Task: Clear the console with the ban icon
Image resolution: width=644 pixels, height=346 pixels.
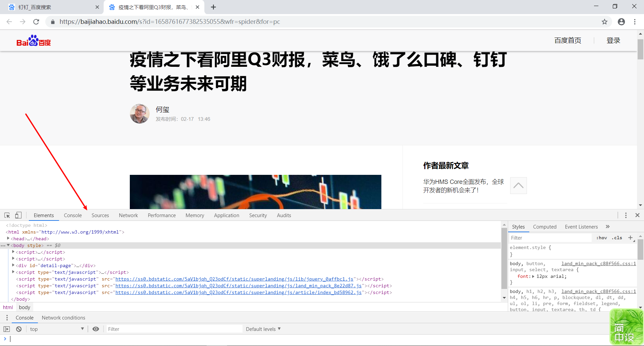Action: click(19, 329)
